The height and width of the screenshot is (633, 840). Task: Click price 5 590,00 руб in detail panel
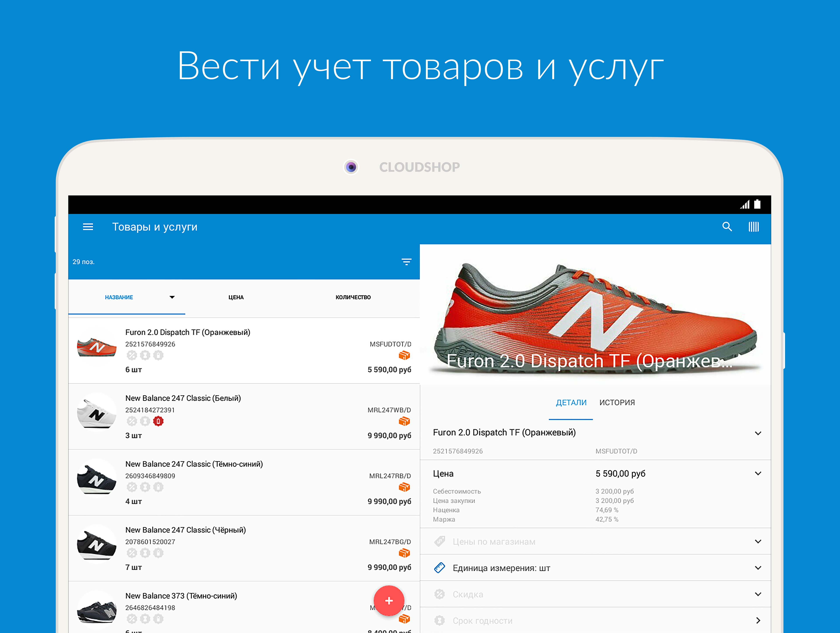[620, 474]
